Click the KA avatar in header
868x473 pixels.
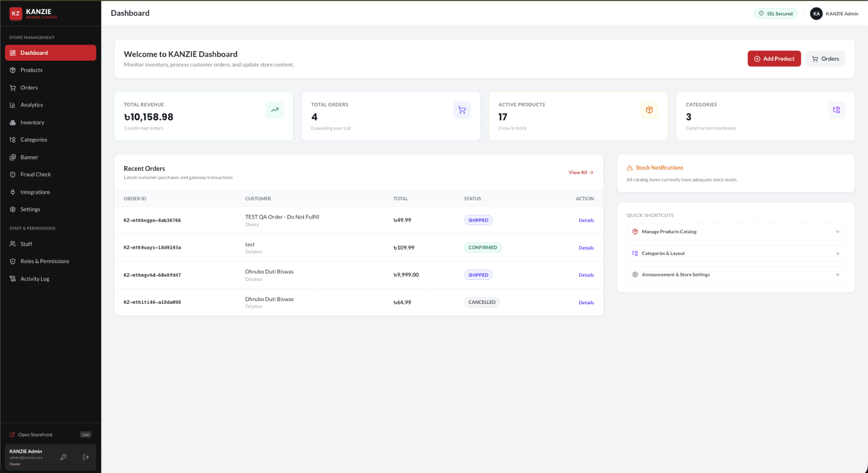coord(816,14)
